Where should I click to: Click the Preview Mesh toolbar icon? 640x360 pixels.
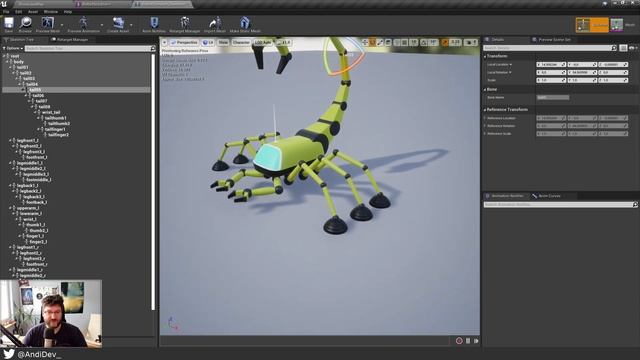pyautogui.click(x=47, y=23)
